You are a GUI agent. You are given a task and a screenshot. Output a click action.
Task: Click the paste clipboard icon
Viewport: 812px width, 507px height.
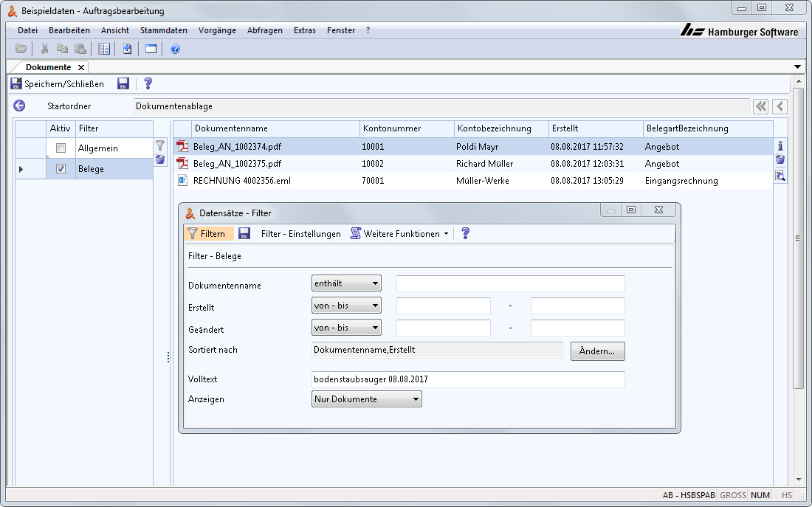click(x=80, y=49)
